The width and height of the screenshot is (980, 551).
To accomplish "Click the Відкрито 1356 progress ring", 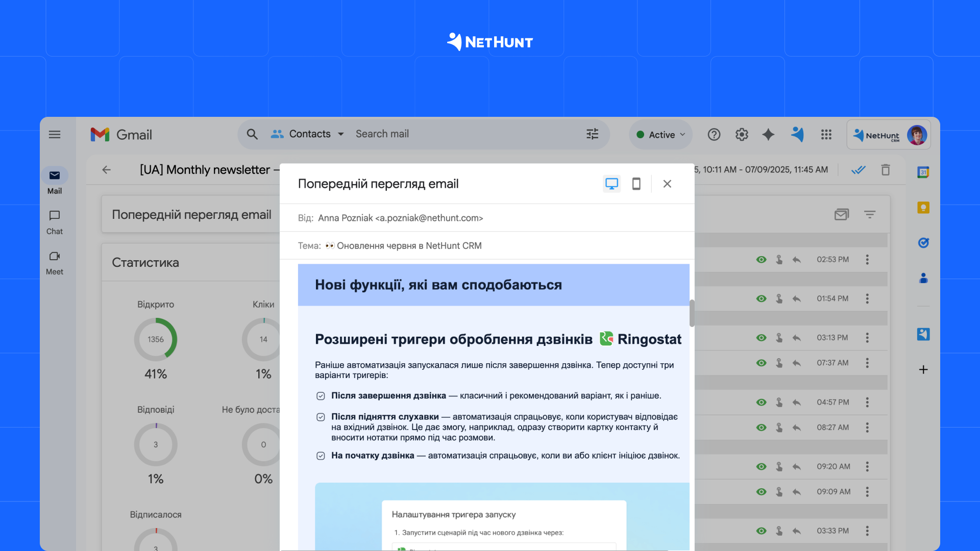I will pos(156,340).
